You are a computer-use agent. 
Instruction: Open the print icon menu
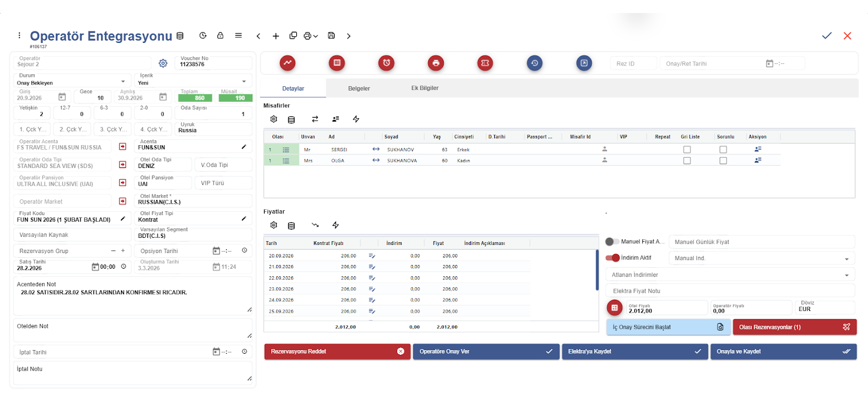[x=310, y=36]
